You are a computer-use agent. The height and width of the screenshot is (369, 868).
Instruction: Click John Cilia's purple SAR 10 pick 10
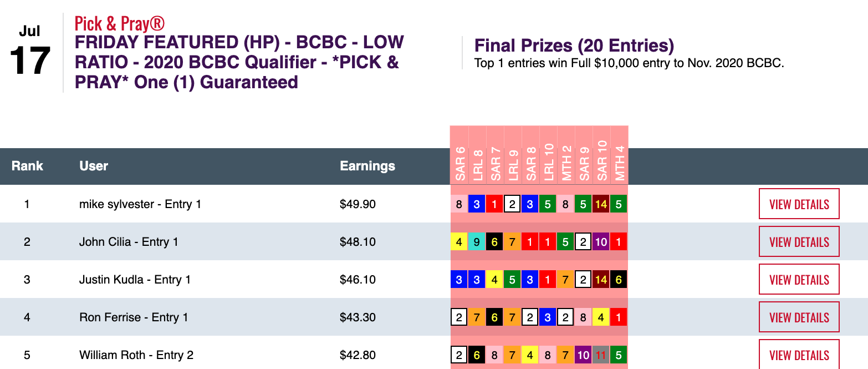[601, 242]
